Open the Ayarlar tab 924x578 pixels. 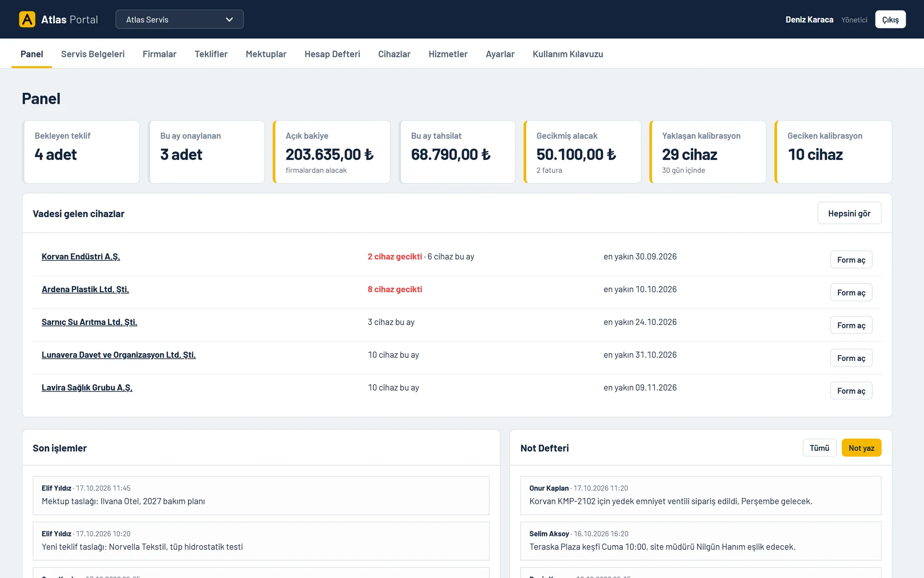tap(500, 54)
